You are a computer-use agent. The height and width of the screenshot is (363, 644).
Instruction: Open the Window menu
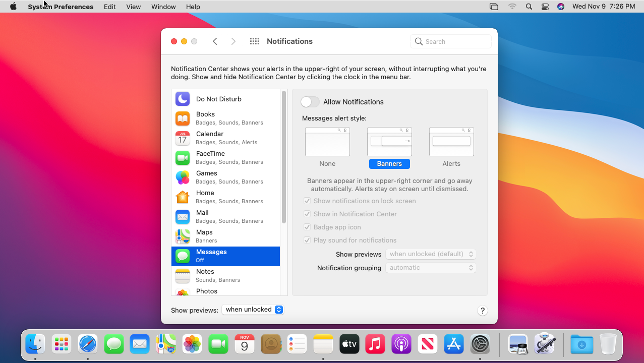pyautogui.click(x=163, y=7)
